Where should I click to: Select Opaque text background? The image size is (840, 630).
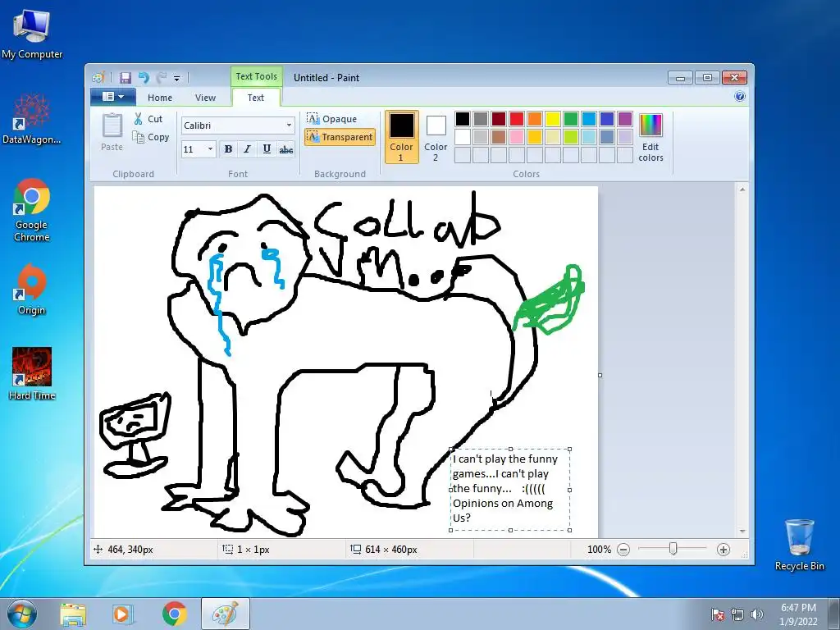332,118
